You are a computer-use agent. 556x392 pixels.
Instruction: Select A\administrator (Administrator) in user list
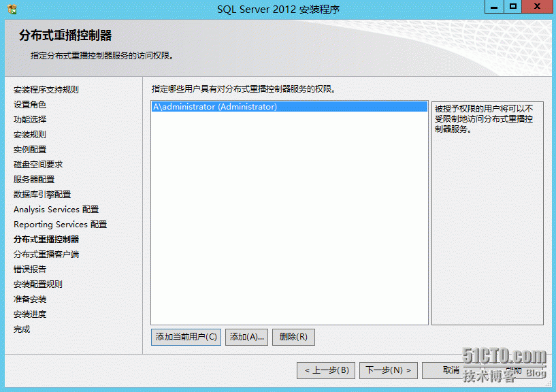(289, 106)
